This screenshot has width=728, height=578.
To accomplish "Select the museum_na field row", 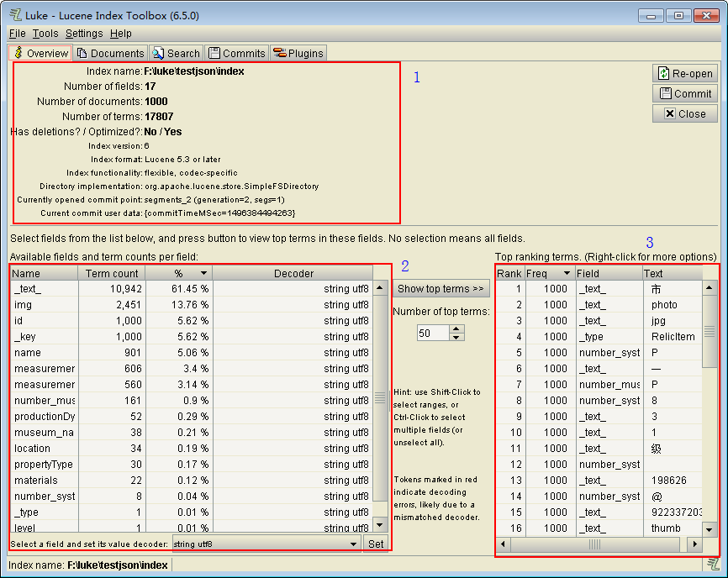I will pos(192,433).
